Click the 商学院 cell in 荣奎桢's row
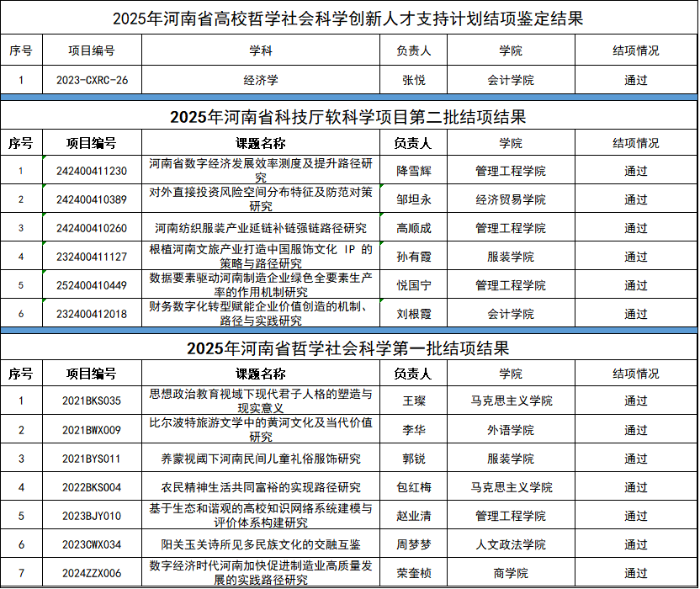 510,573
